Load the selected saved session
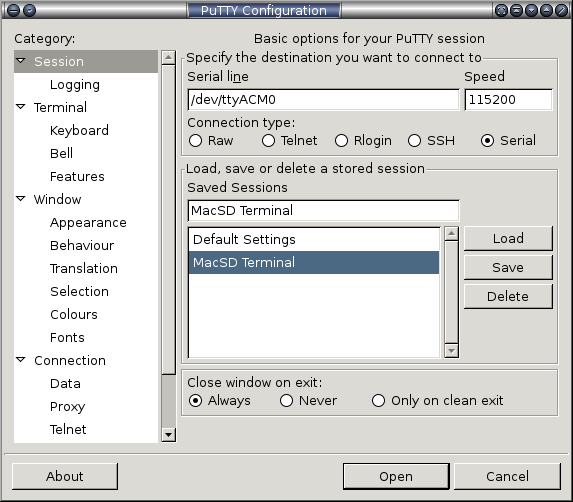Image resolution: width=573 pixels, height=502 pixels. tap(508, 239)
